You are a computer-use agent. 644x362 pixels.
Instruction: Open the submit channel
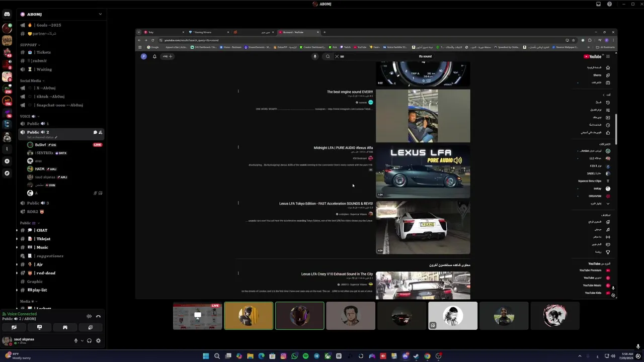tap(60, 61)
